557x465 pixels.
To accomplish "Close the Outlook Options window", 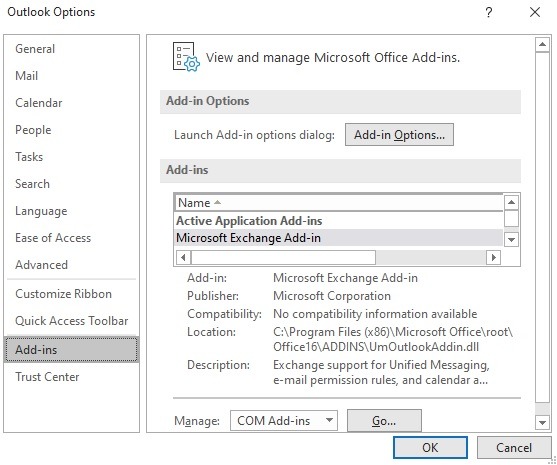I will pos(535,12).
